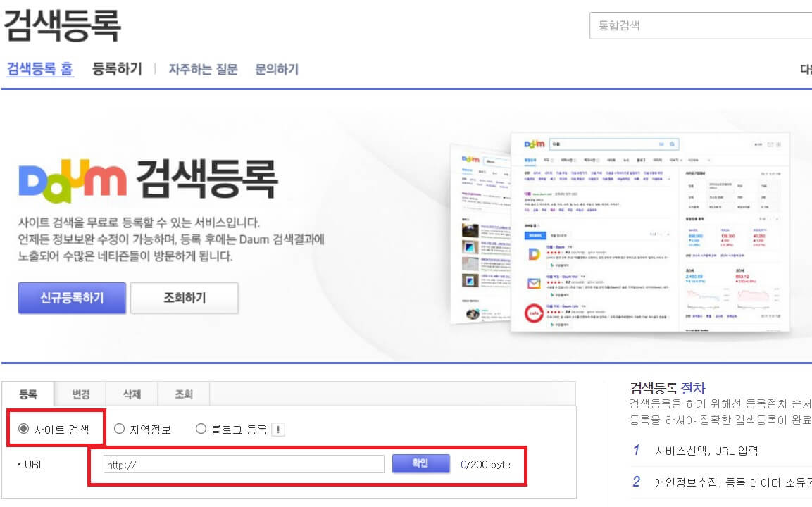The image size is (812, 507).
Task: Click the 신규등록하기 button
Action: click(71, 298)
